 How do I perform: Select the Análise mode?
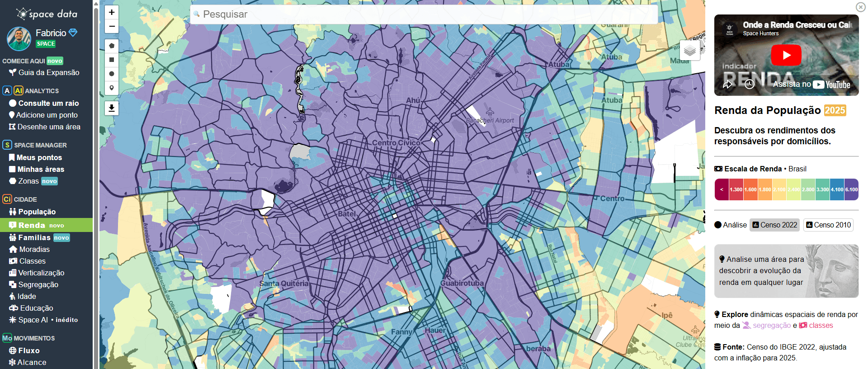731,225
